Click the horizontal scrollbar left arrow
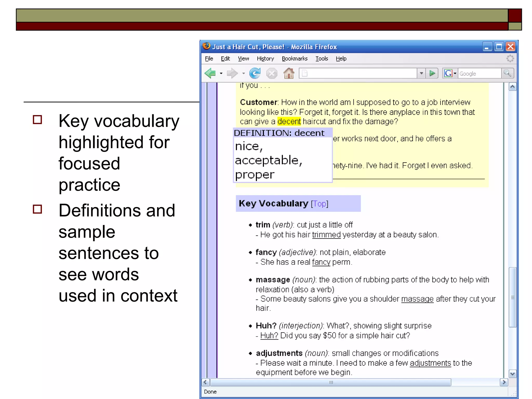532x399 pixels. coord(206,382)
